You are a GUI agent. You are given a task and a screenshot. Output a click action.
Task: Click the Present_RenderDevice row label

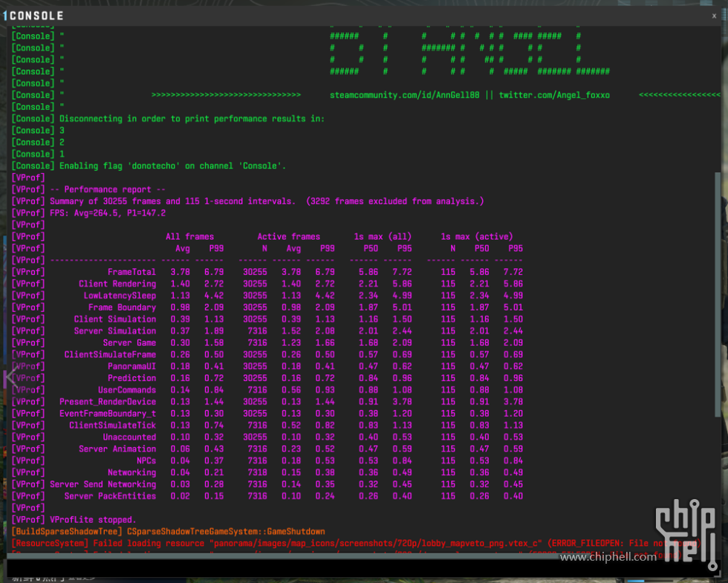click(108, 402)
